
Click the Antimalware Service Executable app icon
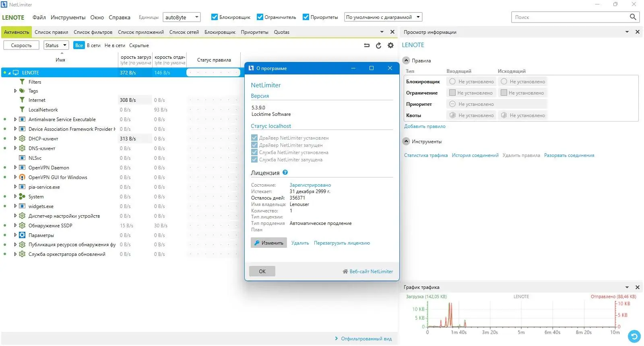tap(22, 119)
